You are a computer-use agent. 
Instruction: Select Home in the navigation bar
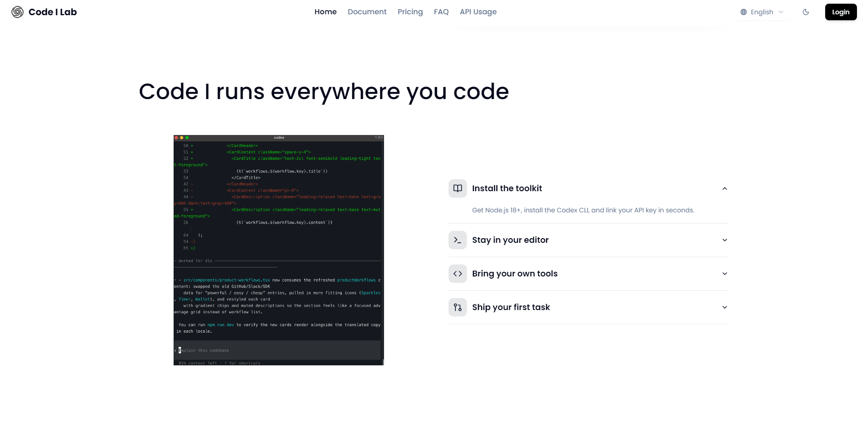[325, 12]
